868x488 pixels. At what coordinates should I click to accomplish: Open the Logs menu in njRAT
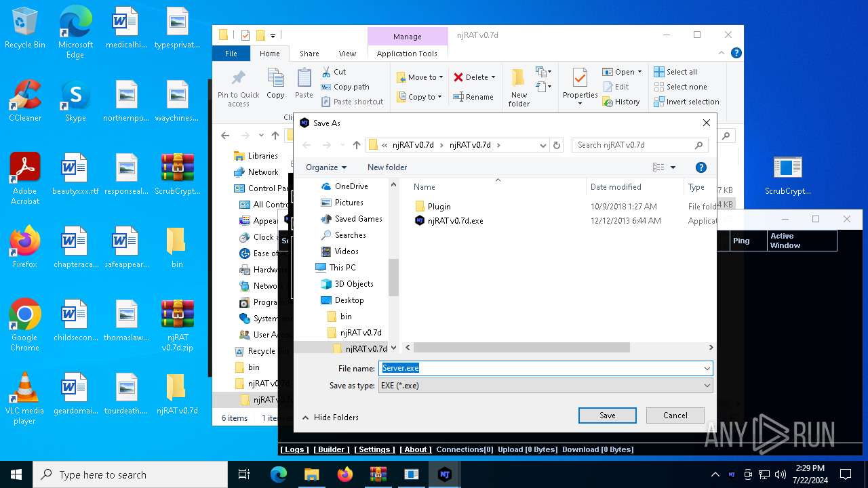294,449
